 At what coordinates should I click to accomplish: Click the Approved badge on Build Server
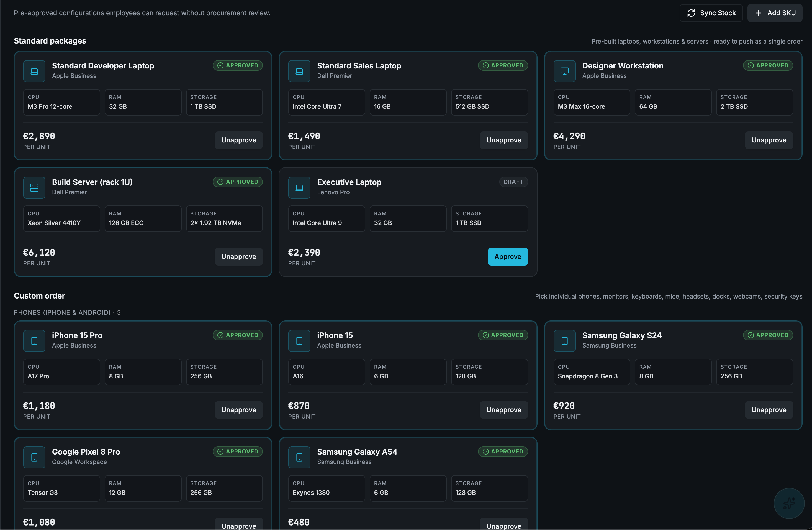tap(238, 182)
